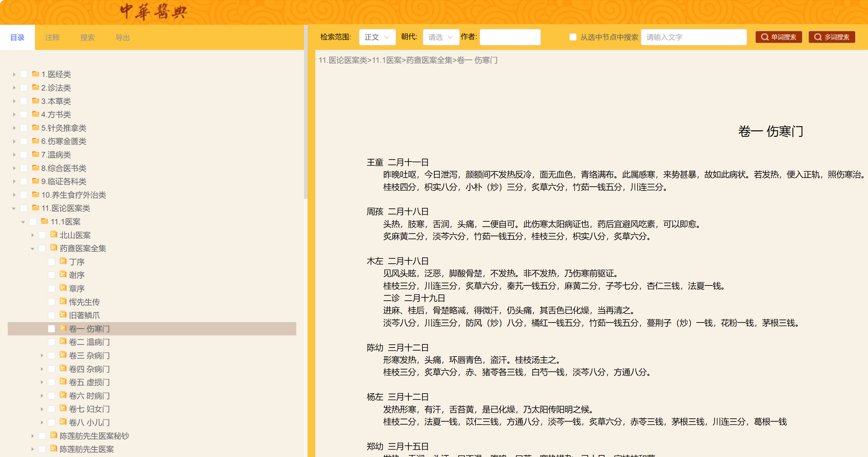Click the 王童 二月十一日 case heading
The width and height of the screenshot is (868, 457).
[x=398, y=163]
